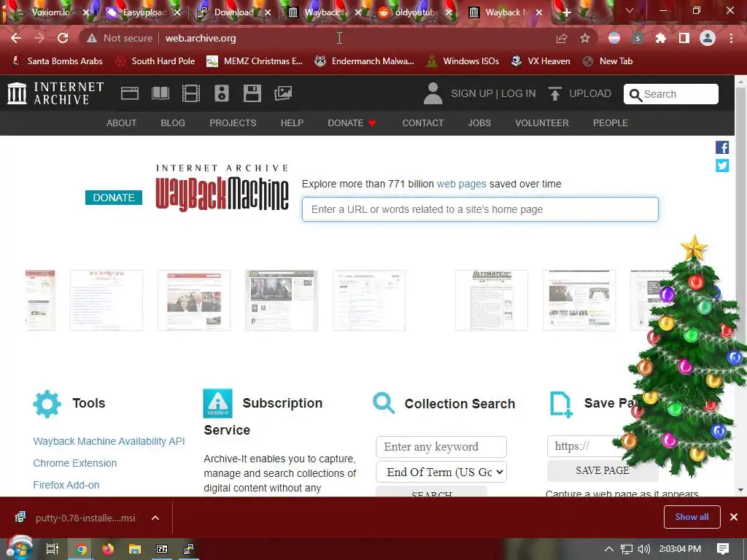Click Show all downloads button

coord(692,517)
